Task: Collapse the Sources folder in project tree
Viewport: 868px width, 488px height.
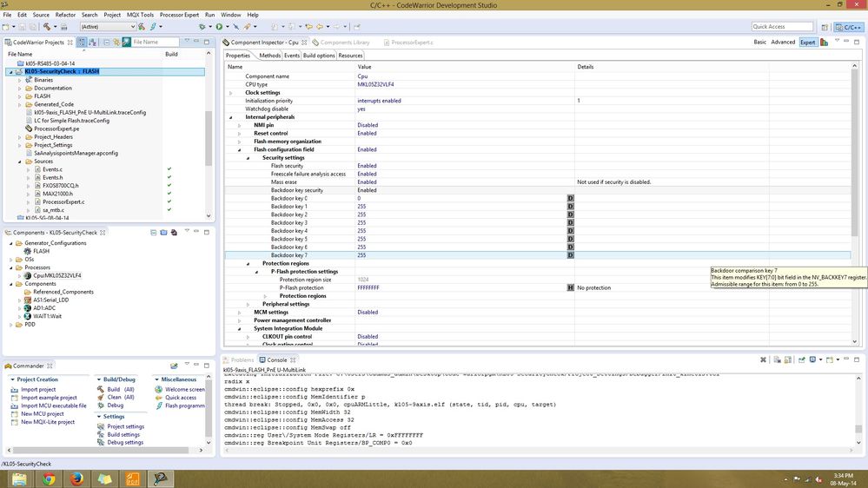Action: (x=19, y=162)
